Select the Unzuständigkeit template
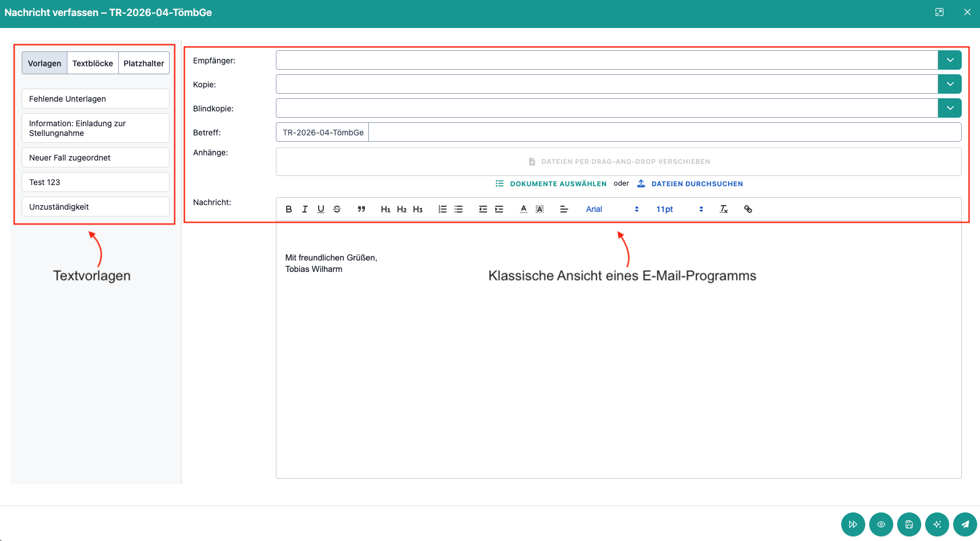 95,207
